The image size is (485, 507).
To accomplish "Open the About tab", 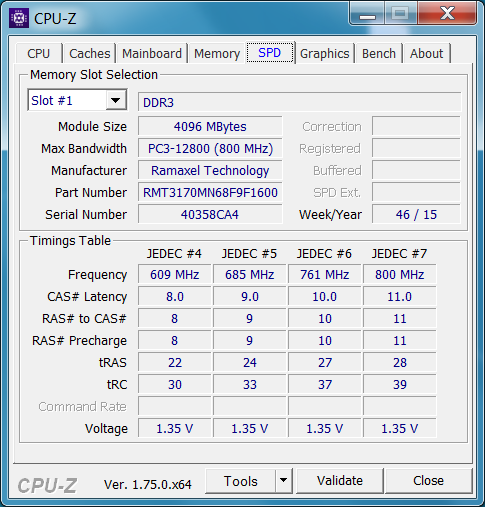I will (x=427, y=53).
